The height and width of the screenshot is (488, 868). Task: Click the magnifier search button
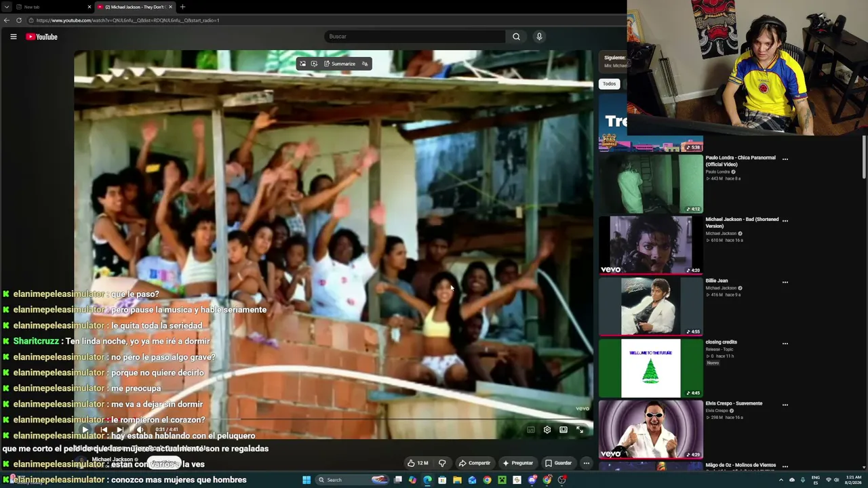tap(516, 37)
